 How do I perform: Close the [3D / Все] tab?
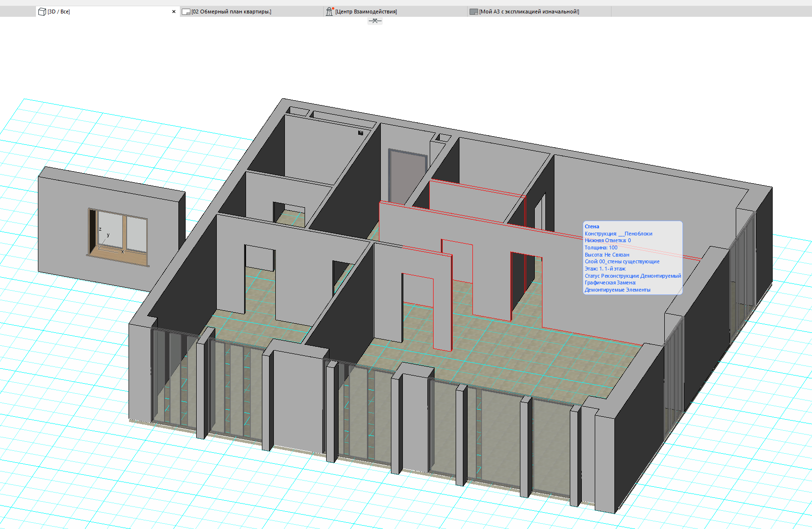(x=174, y=12)
